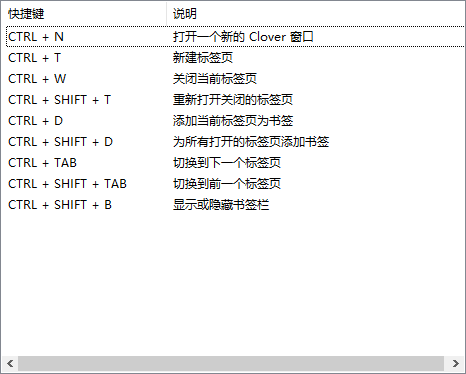Image resolution: width=466 pixels, height=374 pixels.
Task: Click the left scroll arrow of horizontal scrollbar
Action: (x=10, y=363)
